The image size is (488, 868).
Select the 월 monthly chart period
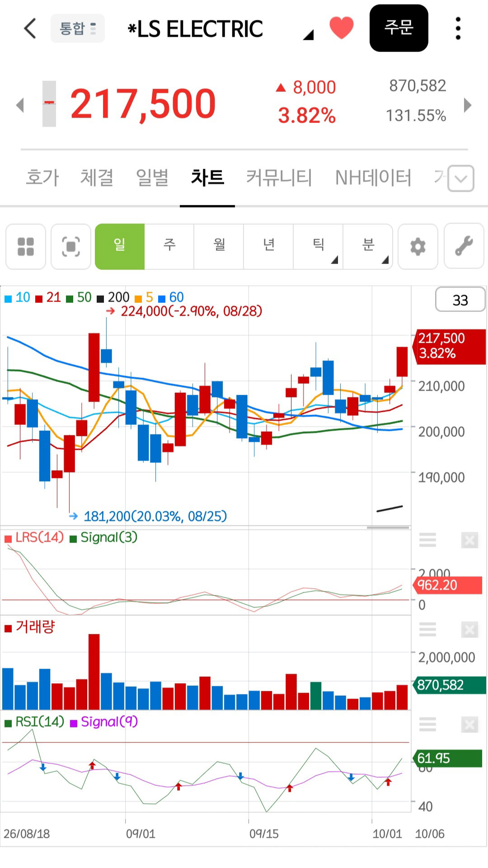219,246
